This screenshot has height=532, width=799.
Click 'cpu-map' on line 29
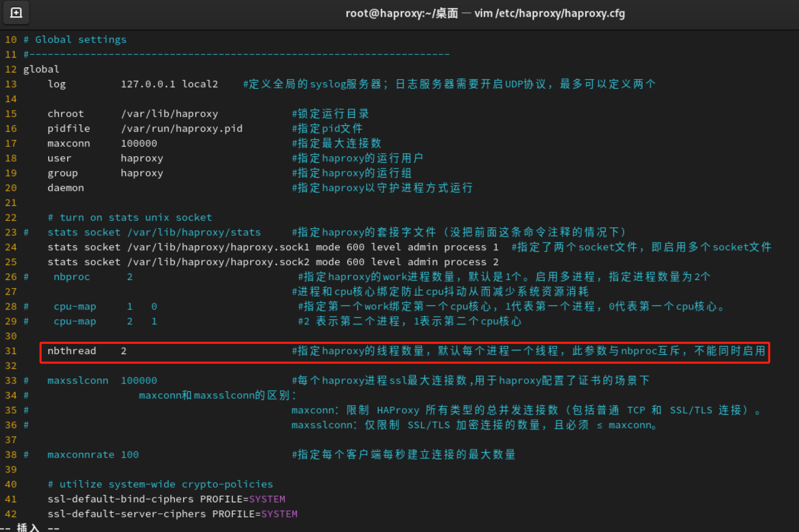75,321
